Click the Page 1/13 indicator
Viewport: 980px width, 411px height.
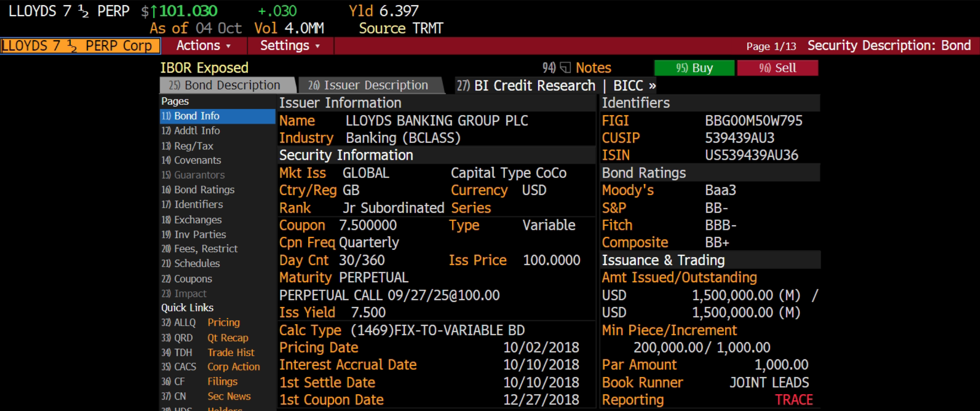pos(771,47)
